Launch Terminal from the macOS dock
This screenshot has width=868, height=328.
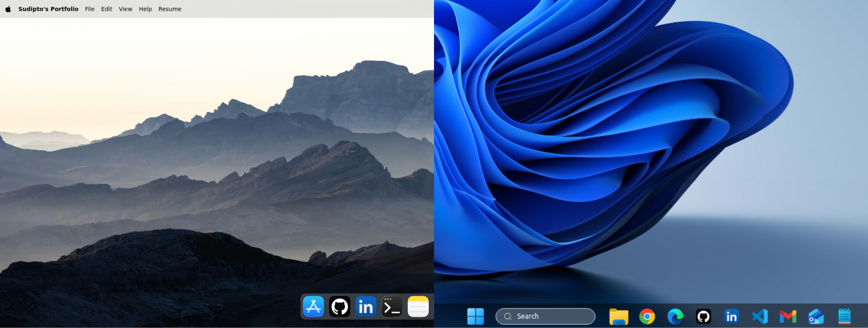coord(391,306)
